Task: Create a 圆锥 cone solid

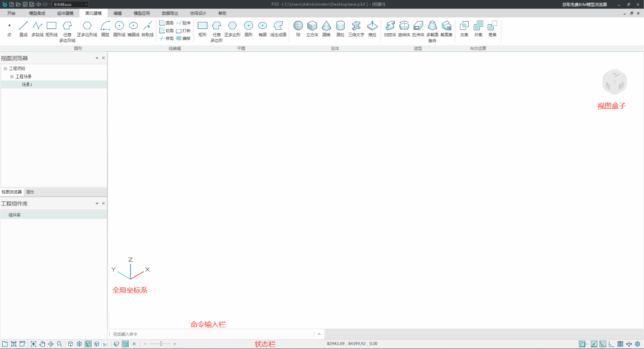Action: click(326, 29)
